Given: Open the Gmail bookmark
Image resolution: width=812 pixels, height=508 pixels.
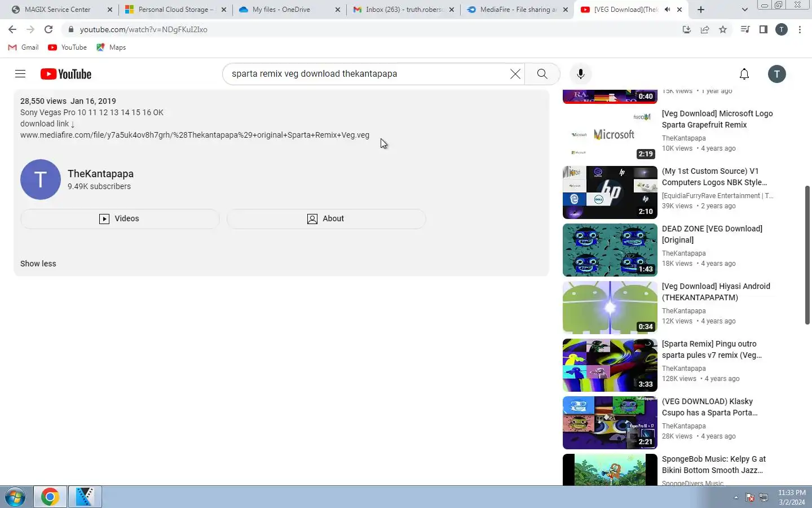Looking at the screenshot, I should (x=23, y=47).
